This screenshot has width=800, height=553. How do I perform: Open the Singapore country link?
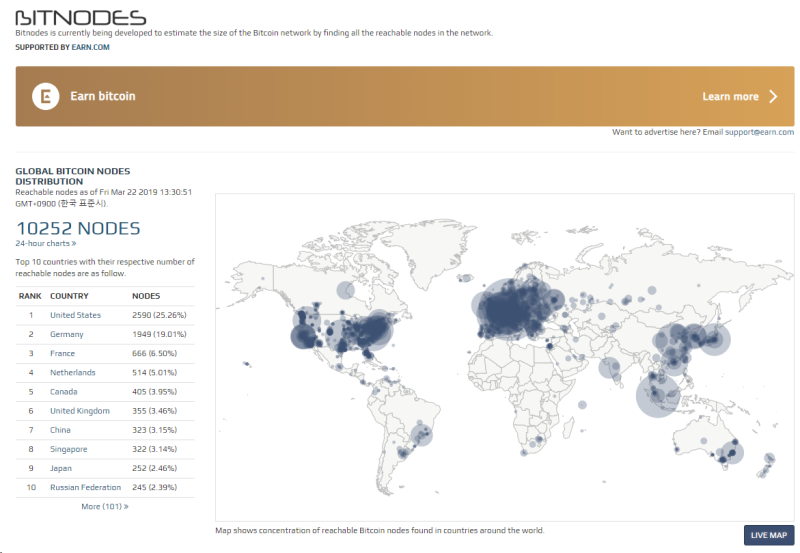click(68, 449)
